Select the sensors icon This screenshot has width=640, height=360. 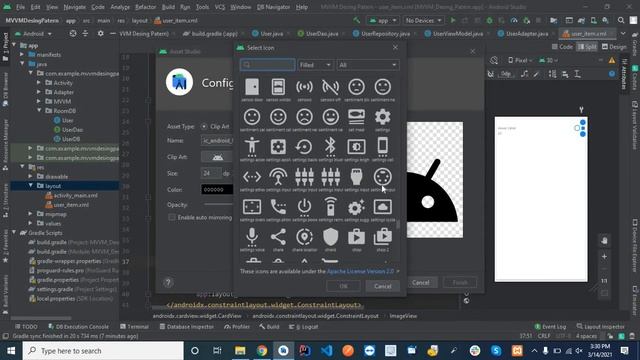click(304, 87)
